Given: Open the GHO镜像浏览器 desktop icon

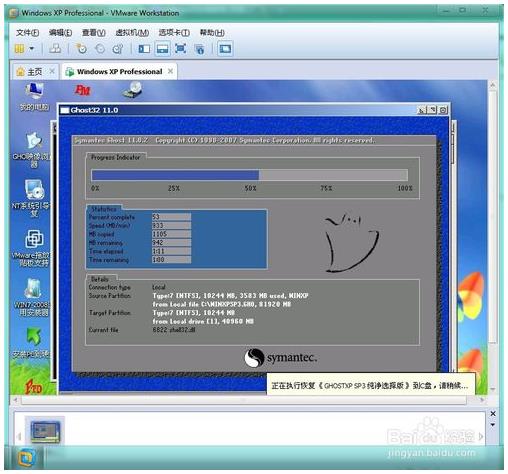Looking at the screenshot, I should (32, 150).
